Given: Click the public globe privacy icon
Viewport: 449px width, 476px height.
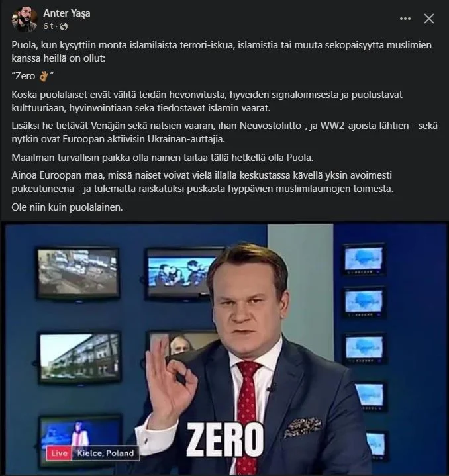Looking at the screenshot, I should coord(64,26).
